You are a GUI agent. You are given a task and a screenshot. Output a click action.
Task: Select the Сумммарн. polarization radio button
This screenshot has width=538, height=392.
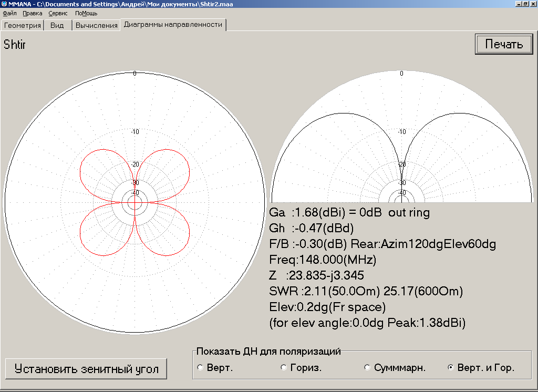pyautogui.click(x=395, y=368)
